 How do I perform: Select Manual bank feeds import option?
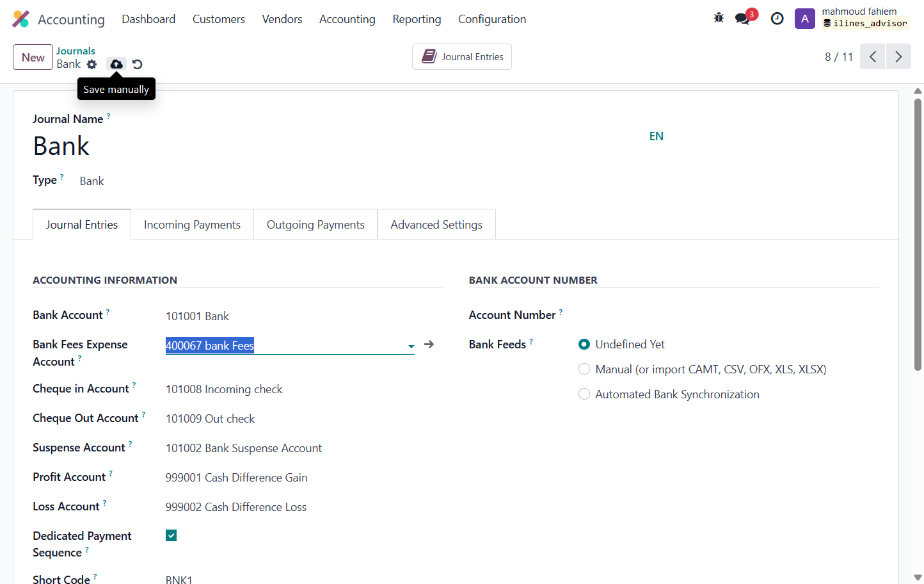tap(584, 369)
